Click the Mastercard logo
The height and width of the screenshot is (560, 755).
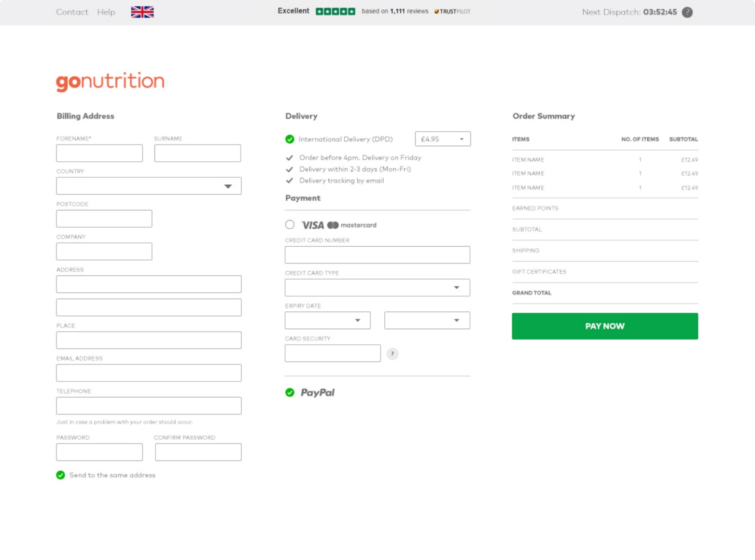coord(351,225)
